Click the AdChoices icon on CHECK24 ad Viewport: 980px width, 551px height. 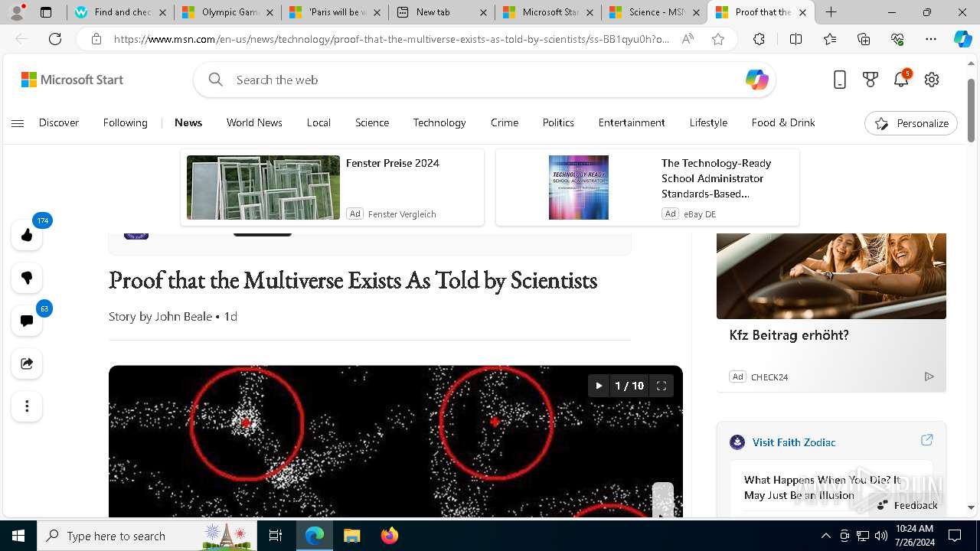929,377
